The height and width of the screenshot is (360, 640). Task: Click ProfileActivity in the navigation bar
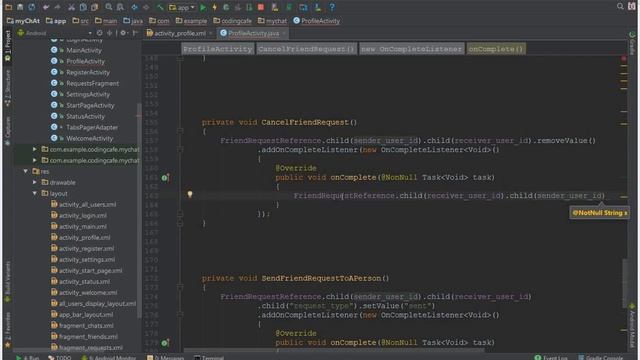point(317,20)
